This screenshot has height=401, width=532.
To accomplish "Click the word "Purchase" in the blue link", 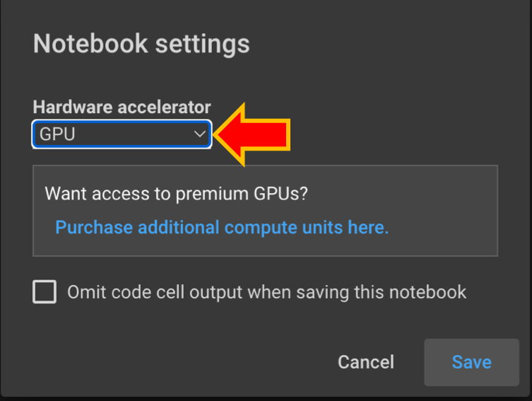I will (94, 227).
